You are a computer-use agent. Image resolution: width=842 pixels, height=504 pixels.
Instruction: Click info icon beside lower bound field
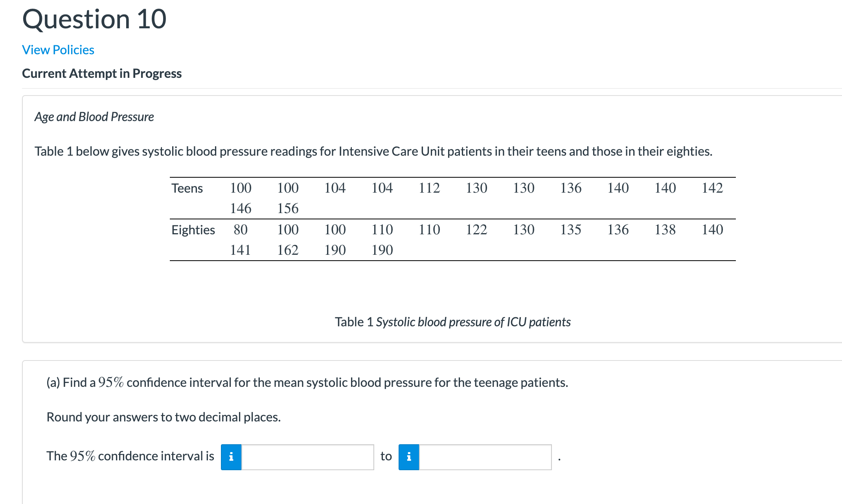pos(231,457)
